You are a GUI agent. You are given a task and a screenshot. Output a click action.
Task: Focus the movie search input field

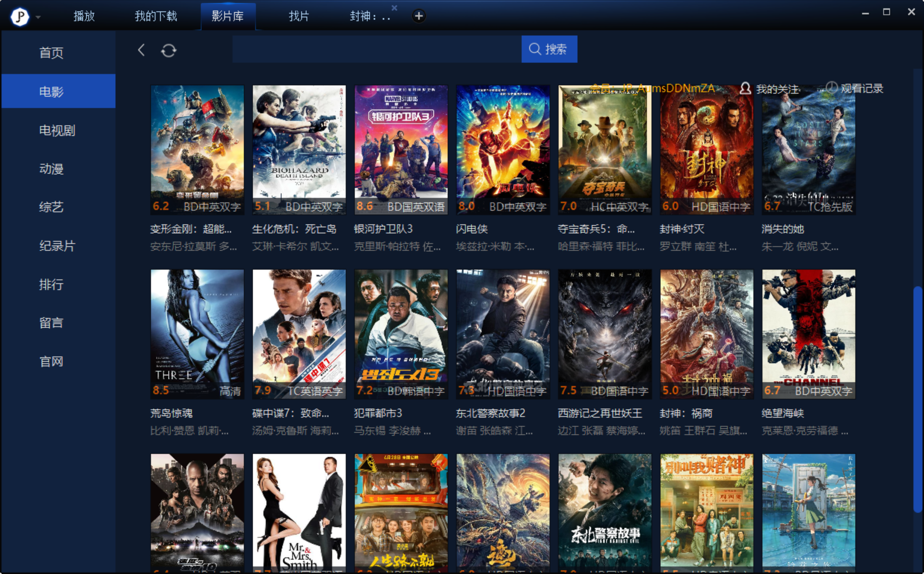coord(377,49)
